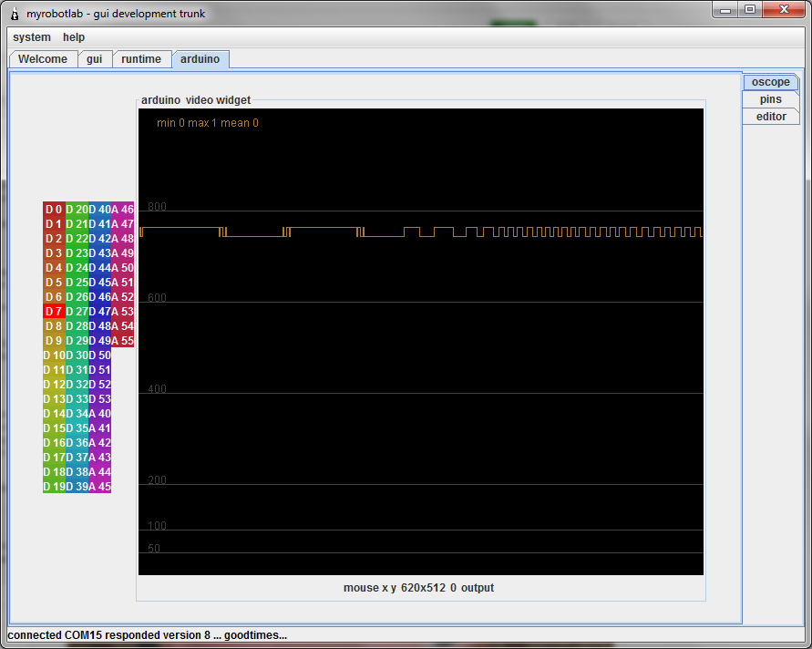Click the D 30 pin button

[x=77, y=355]
